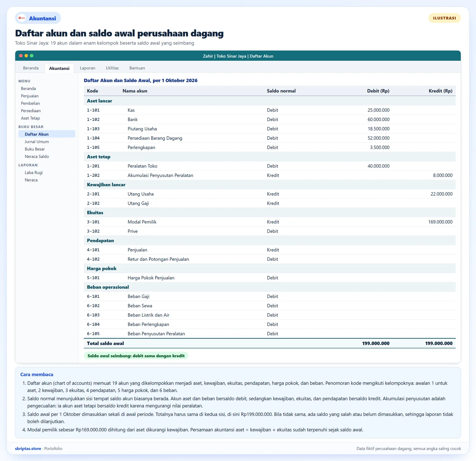Switch to the Akuntansi tab
The height and width of the screenshot is (461, 476).
(59, 68)
